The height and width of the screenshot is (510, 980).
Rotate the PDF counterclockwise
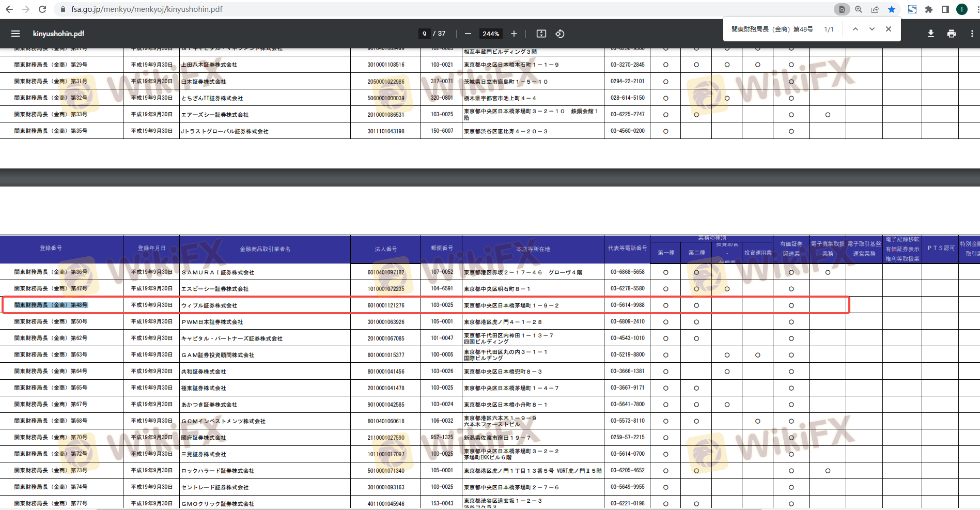(x=560, y=34)
